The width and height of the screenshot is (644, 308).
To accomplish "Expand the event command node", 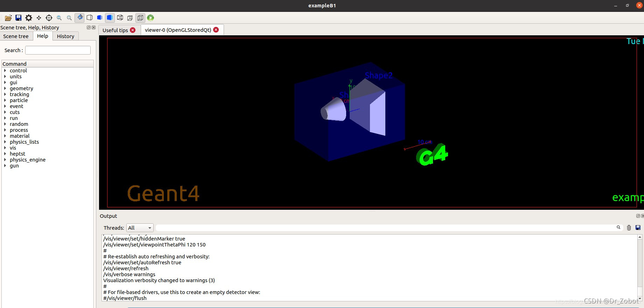I will (x=5, y=106).
